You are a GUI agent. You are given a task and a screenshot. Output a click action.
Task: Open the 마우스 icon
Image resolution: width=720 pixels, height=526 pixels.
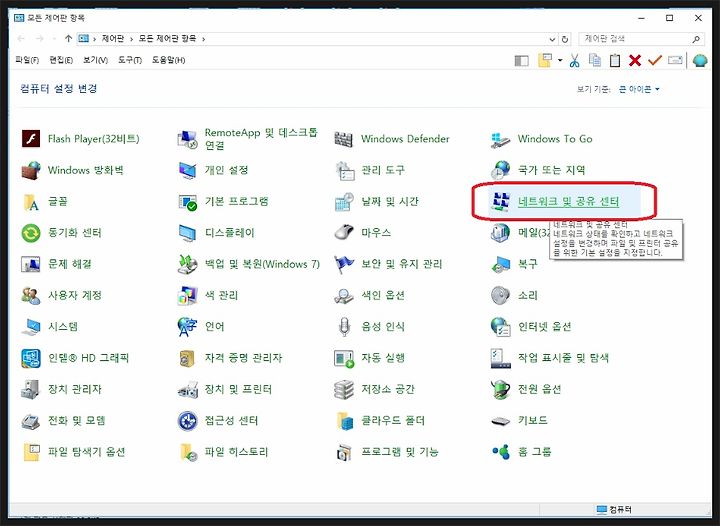click(344, 233)
